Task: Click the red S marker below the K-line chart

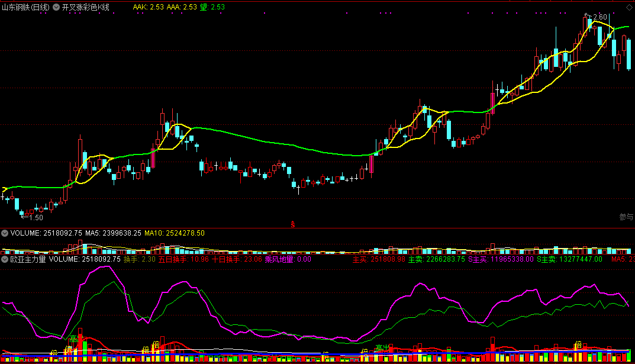Action: (x=293, y=224)
